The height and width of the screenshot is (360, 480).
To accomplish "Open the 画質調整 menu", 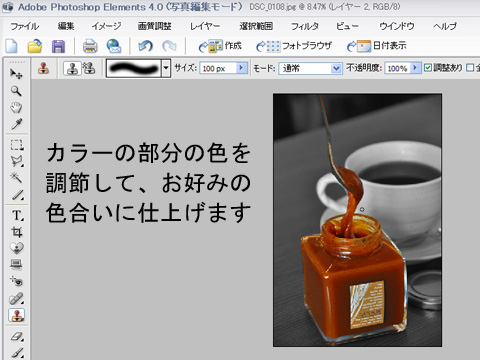I will (x=155, y=26).
